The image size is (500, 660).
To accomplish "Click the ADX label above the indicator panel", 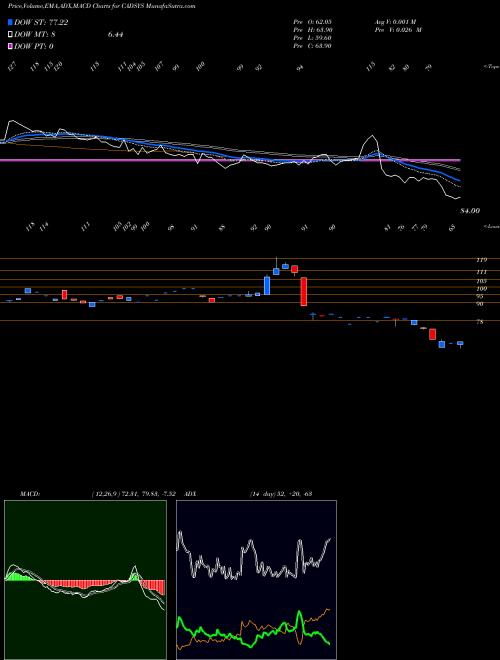I will [x=191, y=493].
